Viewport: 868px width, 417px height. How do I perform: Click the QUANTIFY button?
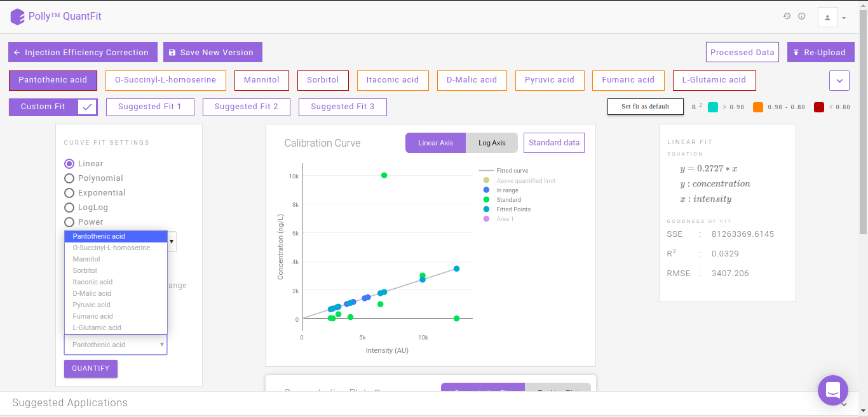pyautogui.click(x=91, y=369)
